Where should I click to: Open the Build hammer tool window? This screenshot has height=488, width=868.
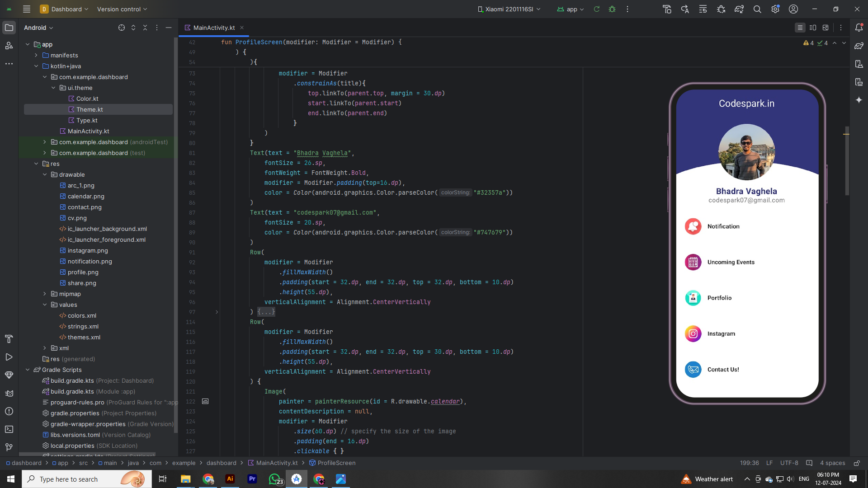(9, 339)
